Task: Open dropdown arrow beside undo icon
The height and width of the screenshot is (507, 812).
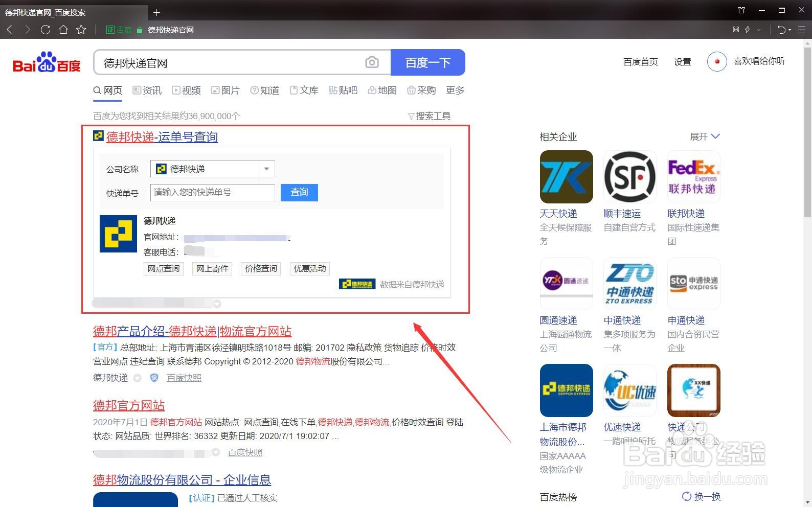Action: (x=790, y=30)
